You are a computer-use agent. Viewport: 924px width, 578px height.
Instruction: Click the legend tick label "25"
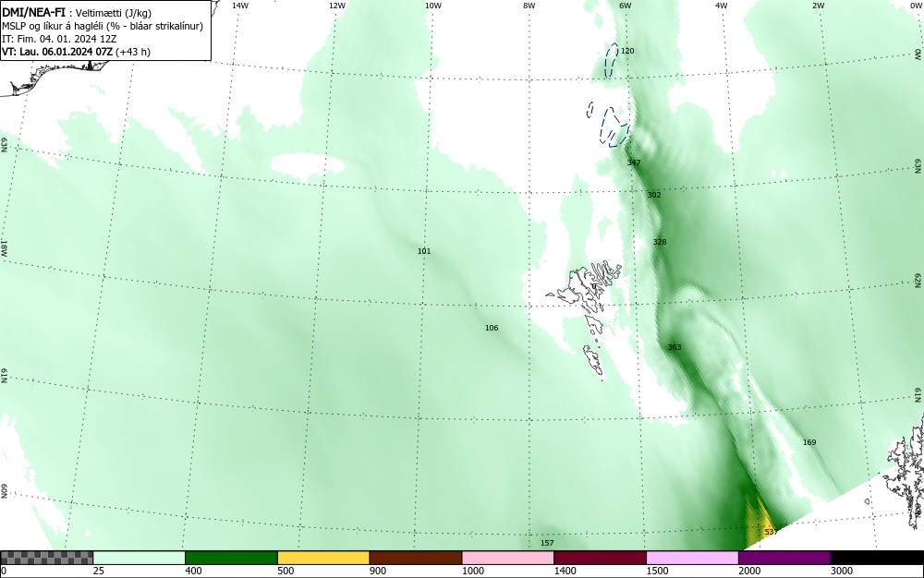tap(99, 571)
